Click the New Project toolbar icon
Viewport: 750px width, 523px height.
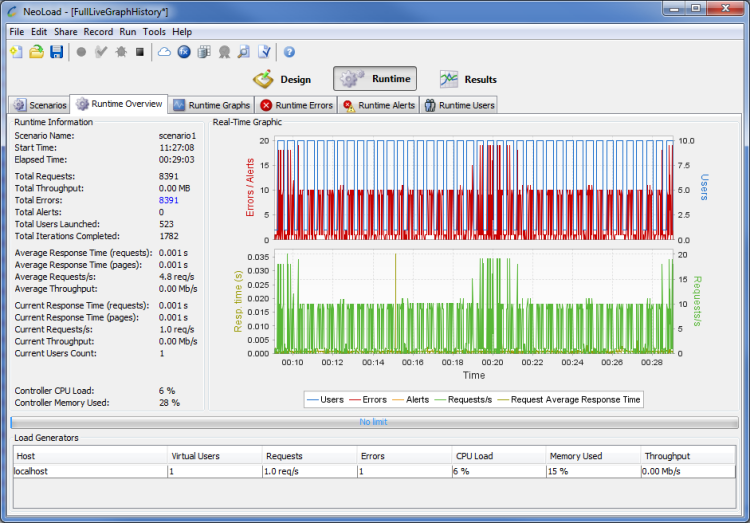point(16,52)
